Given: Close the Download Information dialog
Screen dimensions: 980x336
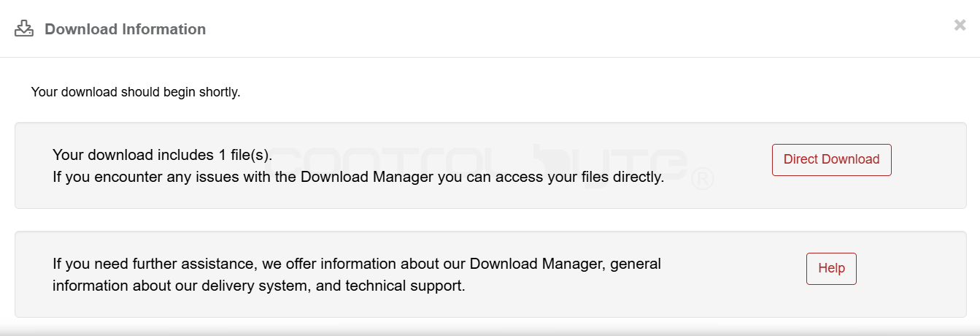Looking at the screenshot, I should (960, 26).
